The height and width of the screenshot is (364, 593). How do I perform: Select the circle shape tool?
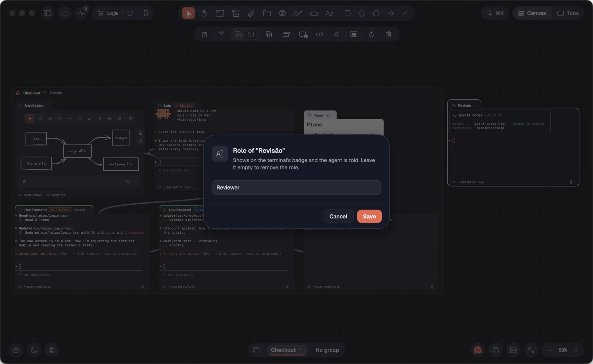coord(376,13)
